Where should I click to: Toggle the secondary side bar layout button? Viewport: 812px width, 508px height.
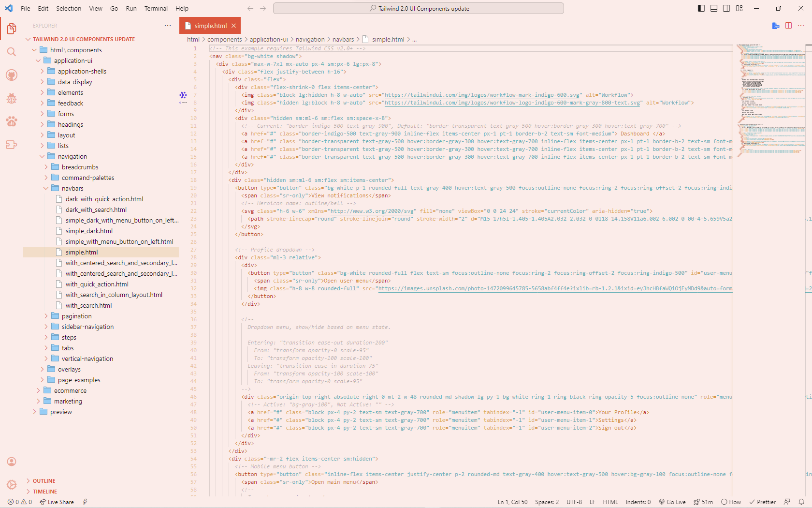[726, 8]
